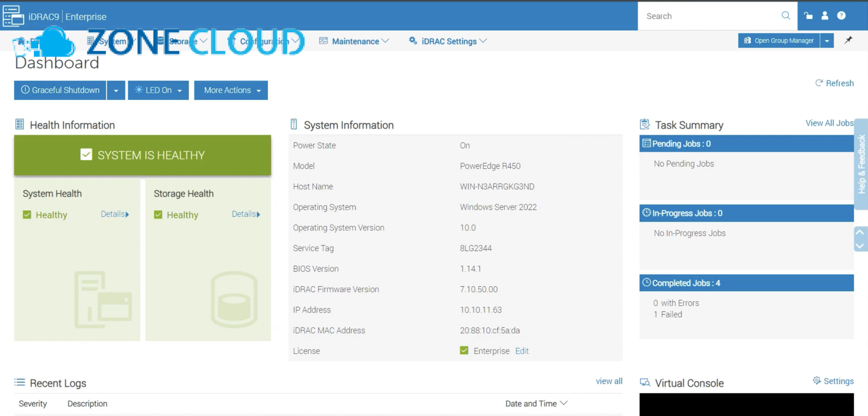Click Virtual Console Settings link
The image size is (868, 416).
[x=833, y=381]
